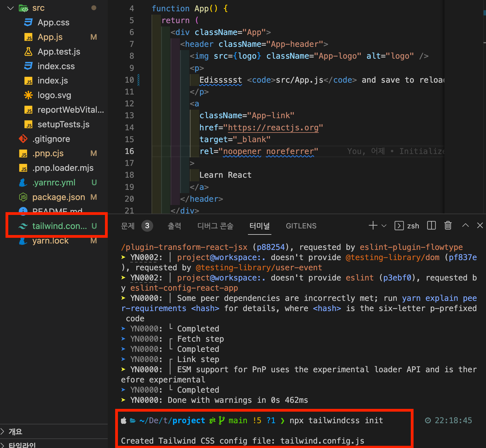Switch to the 디버그 콘솔 tab
The image size is (486, 448).
[x=215, y=226]
